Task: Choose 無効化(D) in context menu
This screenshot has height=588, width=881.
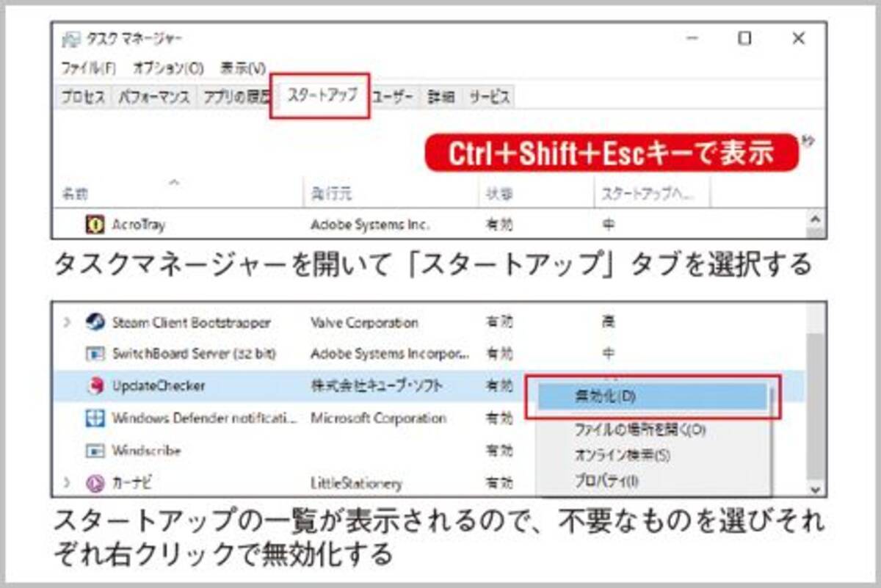Action: (606, 396)
